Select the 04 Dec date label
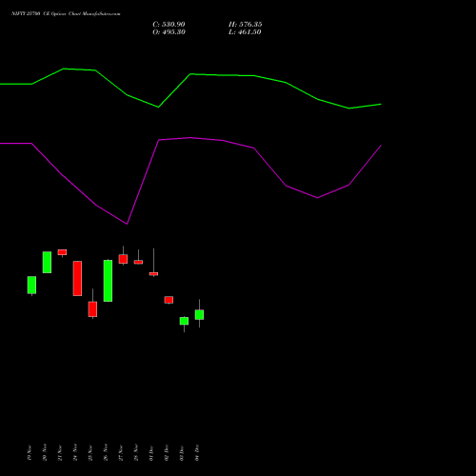Screen dimensions: 476x476 point(197,453)
